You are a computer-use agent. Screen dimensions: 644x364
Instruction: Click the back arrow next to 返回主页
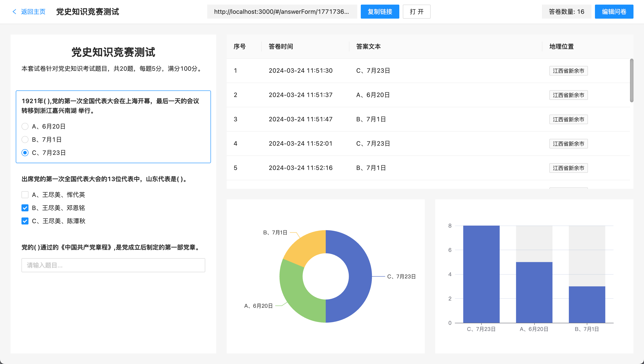coord(14,12)
